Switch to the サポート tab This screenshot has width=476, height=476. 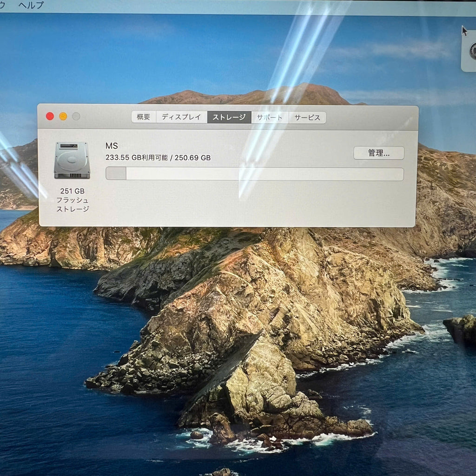[270, 118]
